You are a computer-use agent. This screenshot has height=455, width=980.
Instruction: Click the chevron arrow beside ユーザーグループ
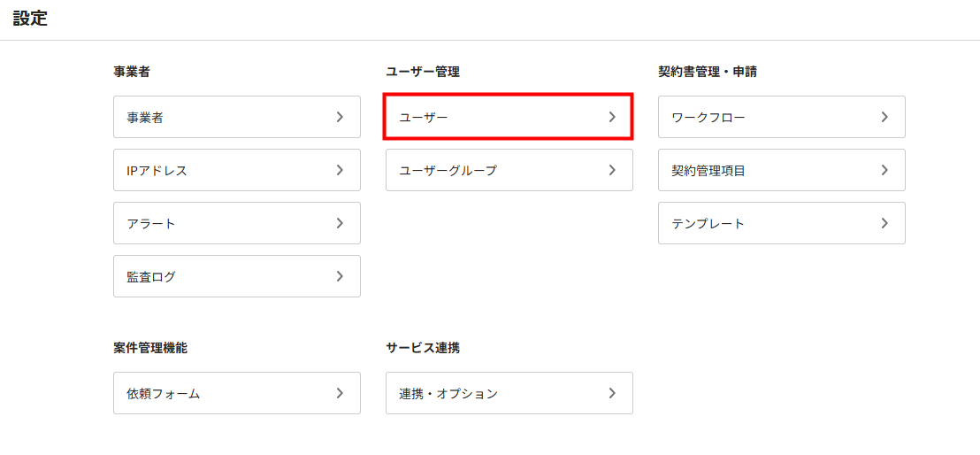coord(612,170)
